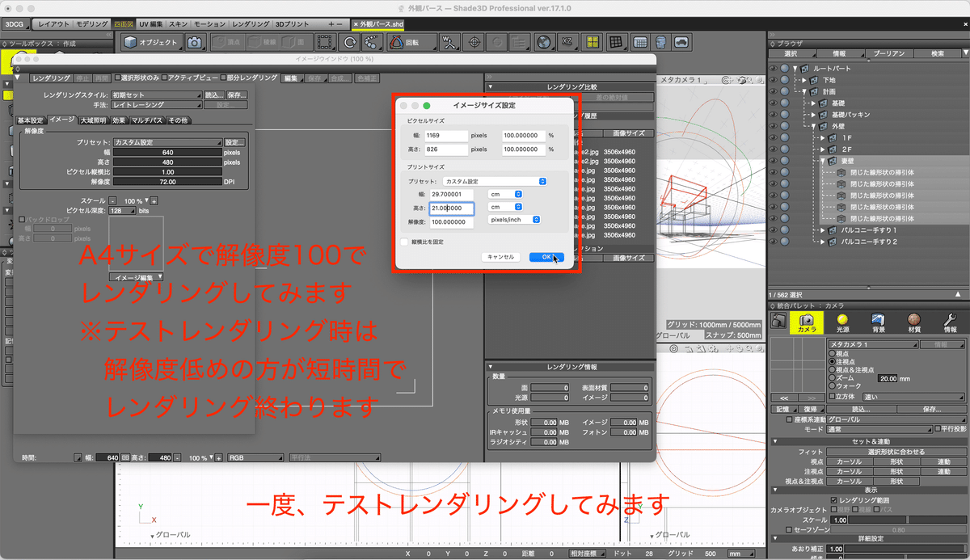Open the マルチパス tab in image window
970x560 pixels.
point(147,120)
